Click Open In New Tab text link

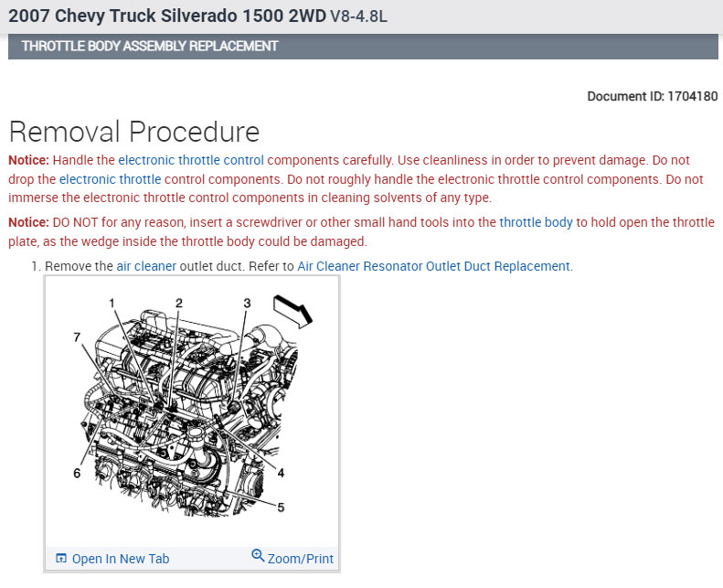point(121,559)
